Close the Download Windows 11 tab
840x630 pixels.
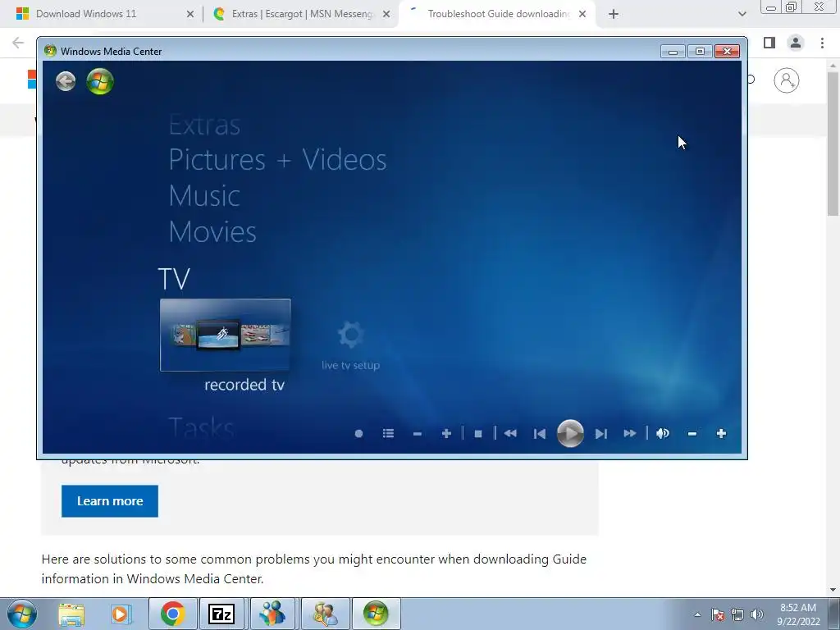click(x=190, y=15)
